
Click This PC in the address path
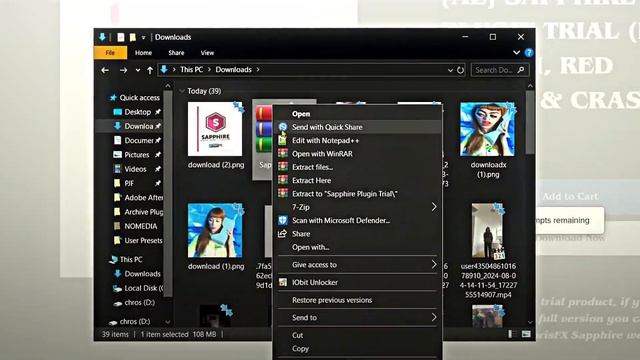[x=191, y=69]
